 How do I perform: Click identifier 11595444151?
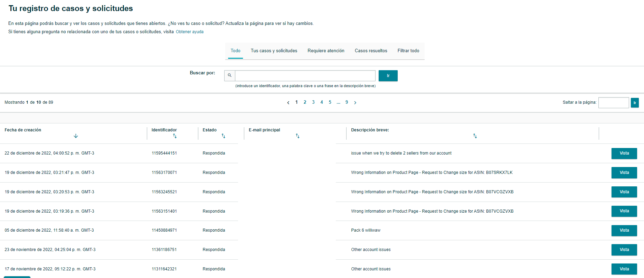(x=164, y=153)
